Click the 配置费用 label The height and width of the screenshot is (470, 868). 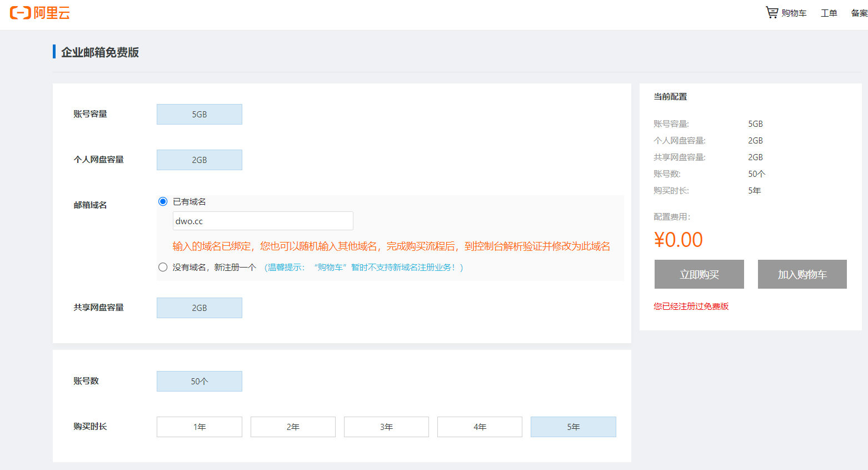pos(672,217)
